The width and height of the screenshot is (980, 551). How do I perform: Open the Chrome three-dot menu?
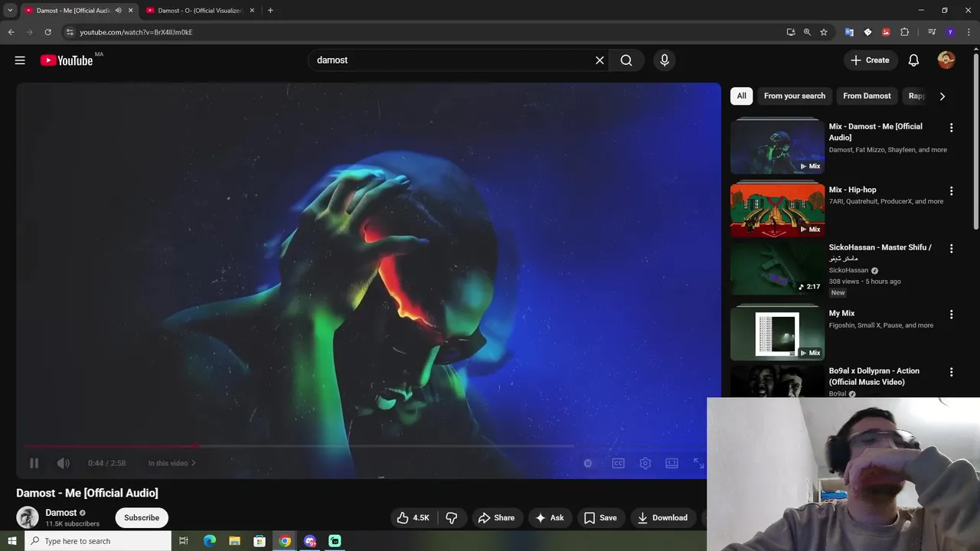(969, 32)
